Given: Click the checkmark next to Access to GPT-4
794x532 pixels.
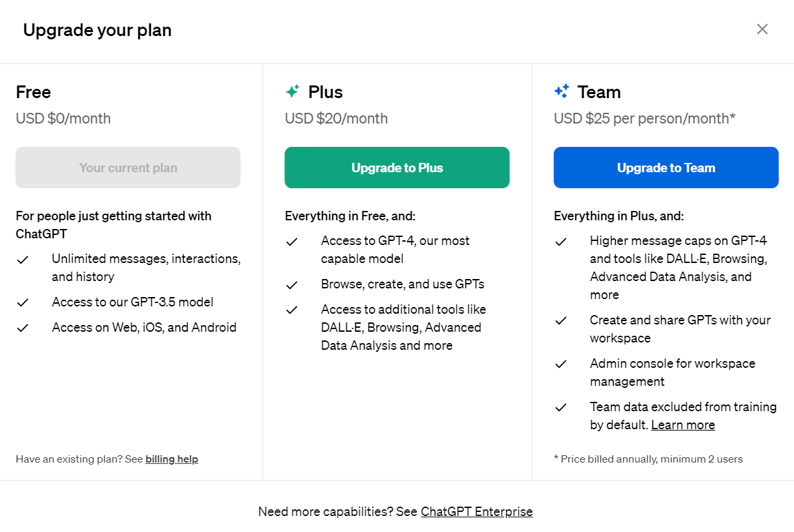Looking at the screenshot, I should tap(292, 242).
